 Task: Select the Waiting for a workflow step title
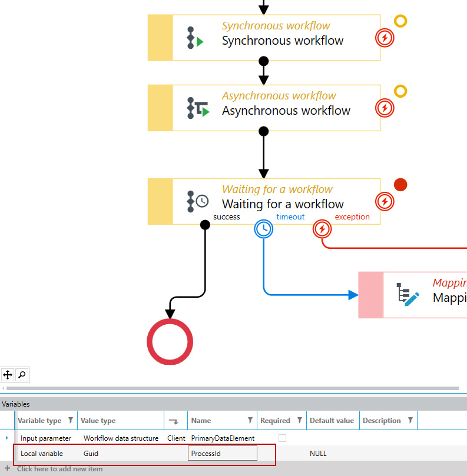(x=283, y=204)
